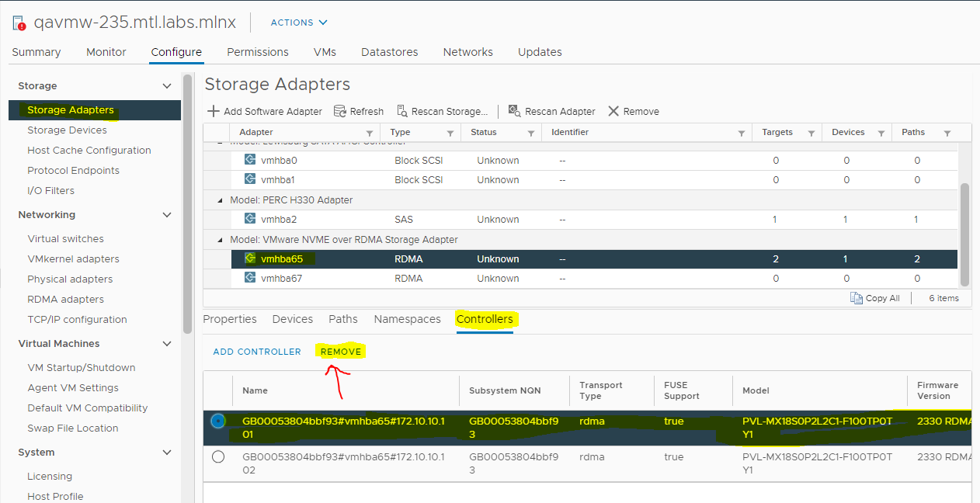
Task: Open Physical adapters settings
Action: (70, 279)
